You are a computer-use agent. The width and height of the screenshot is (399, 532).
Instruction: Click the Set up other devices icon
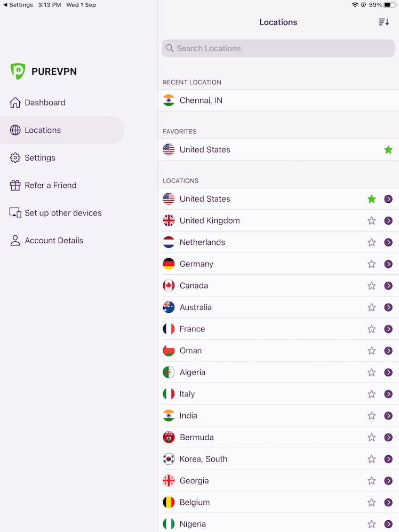coord(15,213)
